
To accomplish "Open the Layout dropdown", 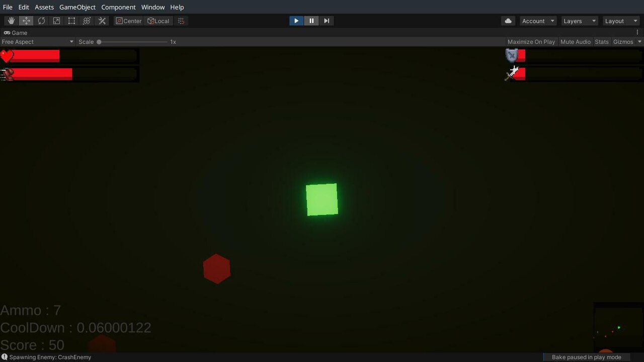I will point(621,21).
